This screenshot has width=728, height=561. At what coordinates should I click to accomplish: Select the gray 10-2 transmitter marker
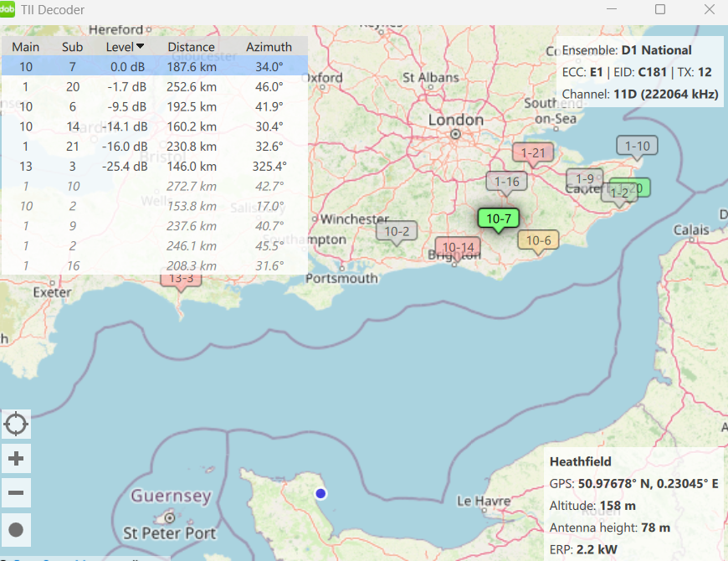click(397, 231)
